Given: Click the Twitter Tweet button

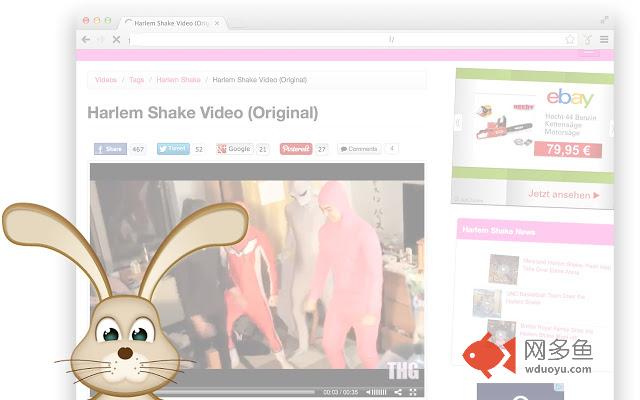Looking at the screenshot, I should coord(173,149).
